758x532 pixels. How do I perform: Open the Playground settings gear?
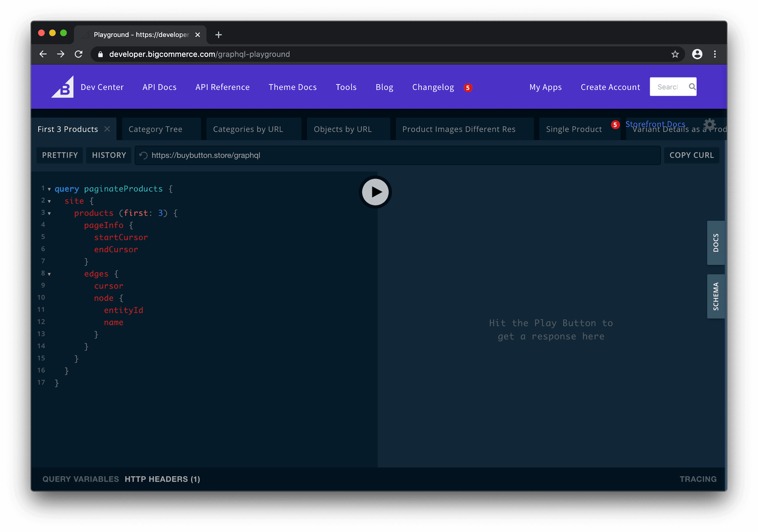[x=709, y=125]
